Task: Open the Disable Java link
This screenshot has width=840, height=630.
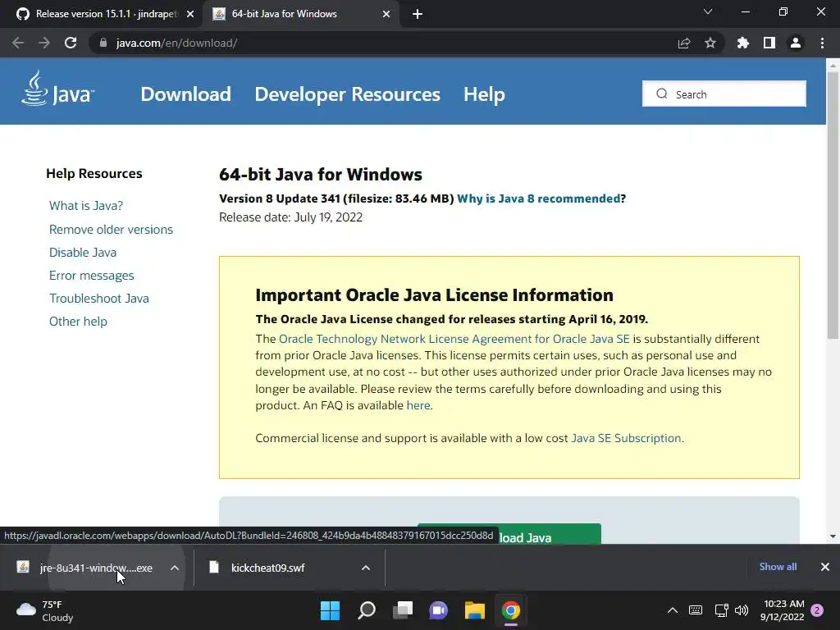Action: point(83,253)
